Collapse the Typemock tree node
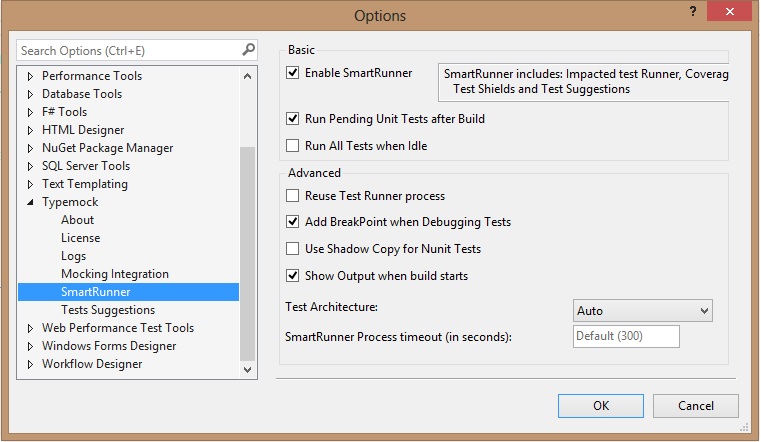Viewport: 761px width, 442px height. (30, 202)
